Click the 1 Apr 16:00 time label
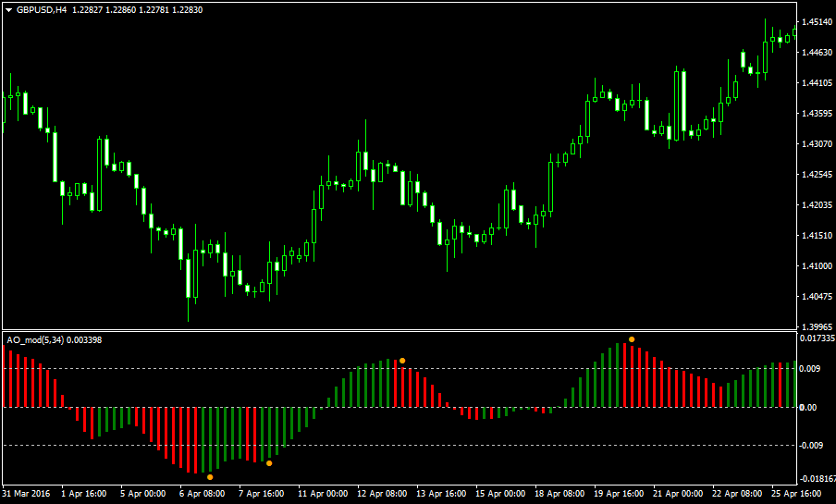The image size is (836, 504). click(x=84, y=494)
